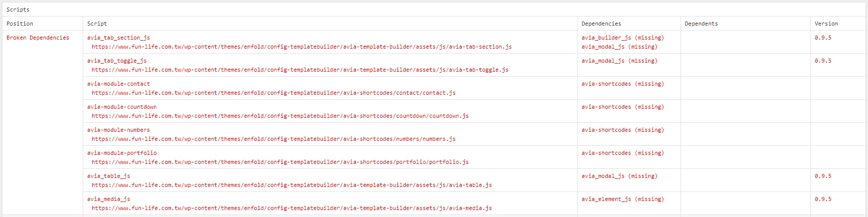Click the Script column header
Image resolution: width=868 pixels, height=217 pixels.
coord(97,24)
